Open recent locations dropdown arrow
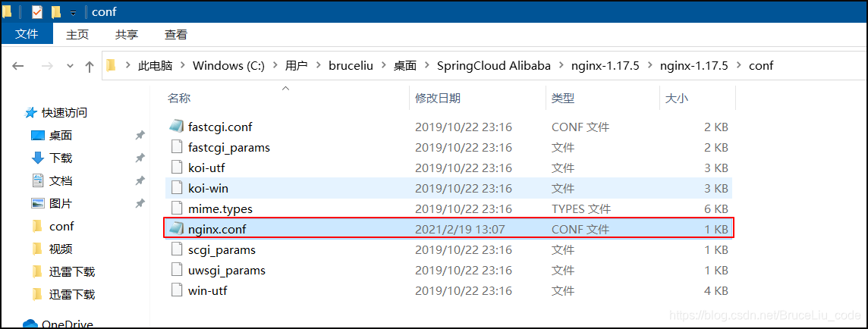The height and width of the screenshot is (329, 868). coord(70,67)
